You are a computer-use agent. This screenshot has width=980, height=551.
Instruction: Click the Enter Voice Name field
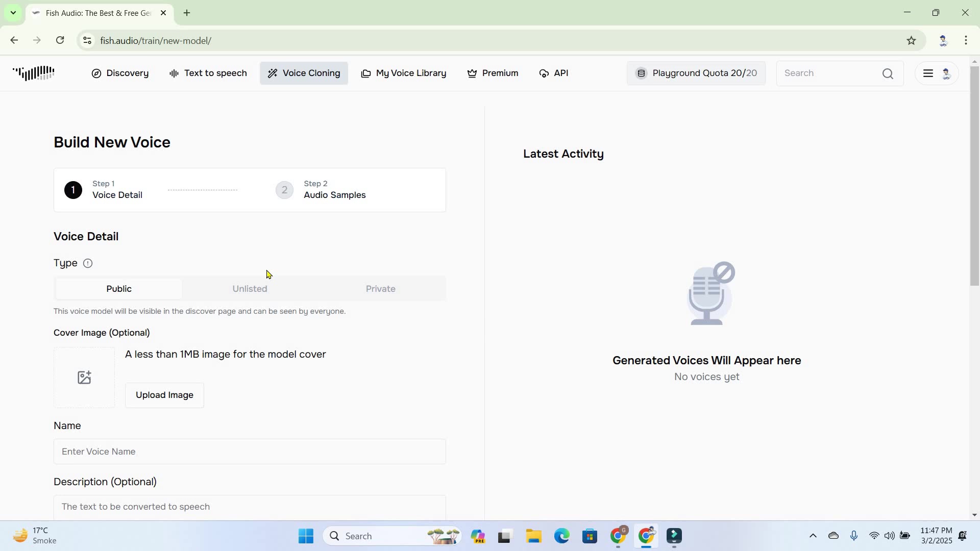tap(250, 452)
